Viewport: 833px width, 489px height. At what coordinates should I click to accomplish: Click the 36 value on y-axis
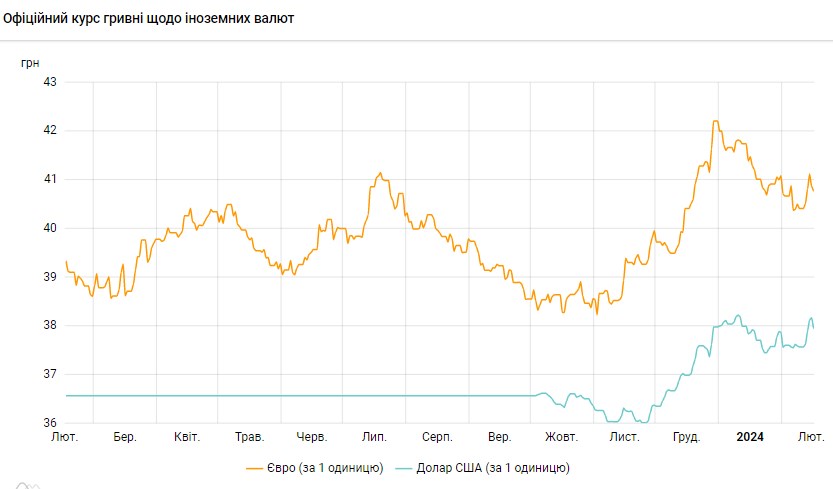pos(49,423)
